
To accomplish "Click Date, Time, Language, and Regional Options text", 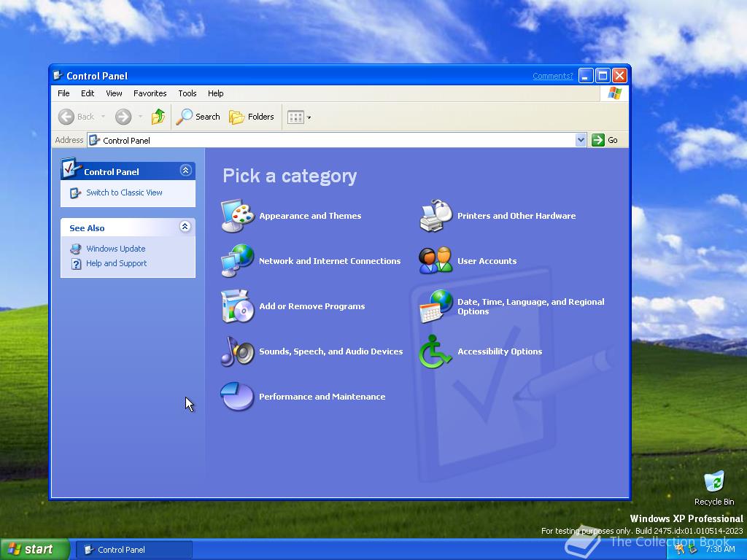I will [x=531, y=306].
